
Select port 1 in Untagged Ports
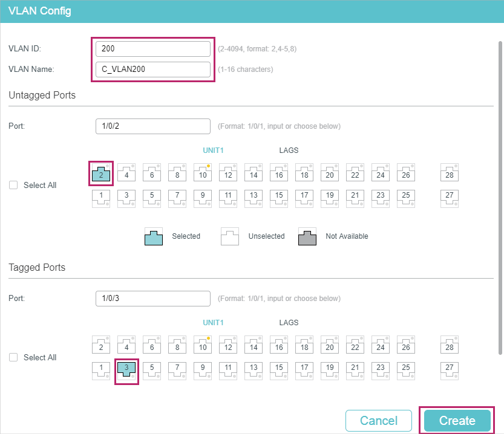tap(101, 198)
